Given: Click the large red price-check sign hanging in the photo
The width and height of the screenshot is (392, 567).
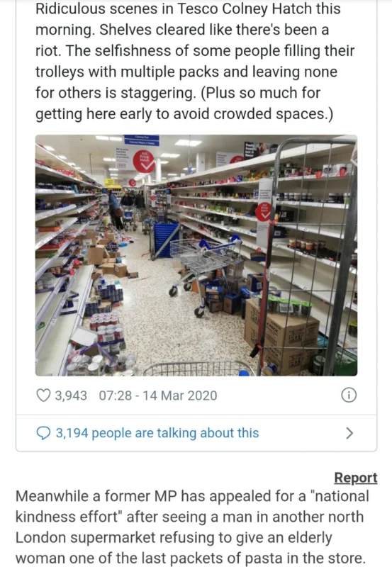Looking at the screenshot, I should coord(144,162).
